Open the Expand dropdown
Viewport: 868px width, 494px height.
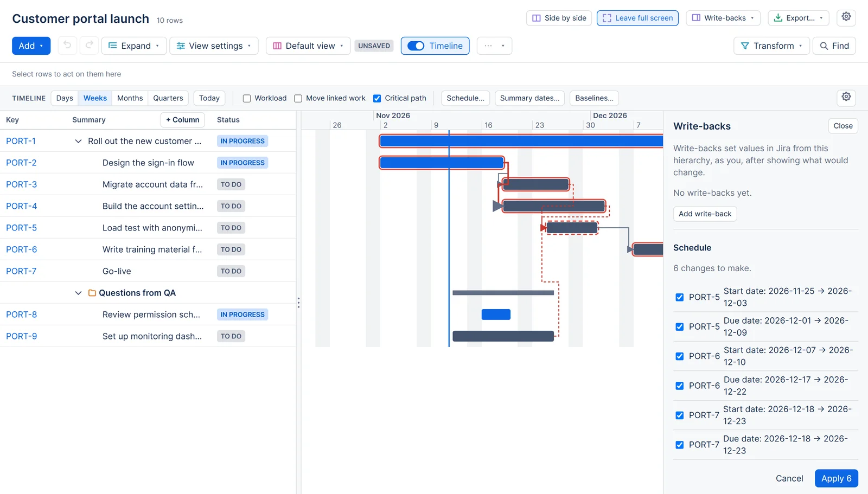(x=134, y=46)
